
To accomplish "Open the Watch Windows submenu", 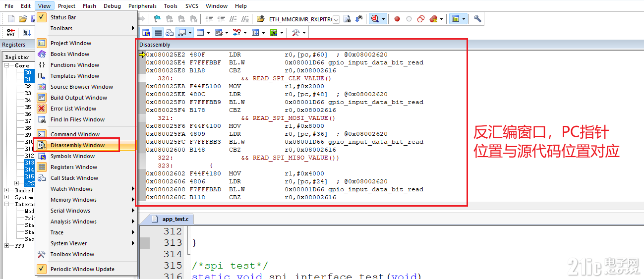I will 86,189.
